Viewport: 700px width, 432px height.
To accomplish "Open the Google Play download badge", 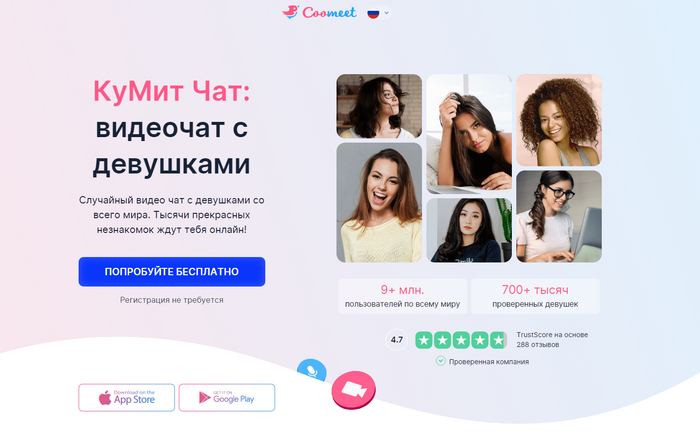I will click(227, 397).
